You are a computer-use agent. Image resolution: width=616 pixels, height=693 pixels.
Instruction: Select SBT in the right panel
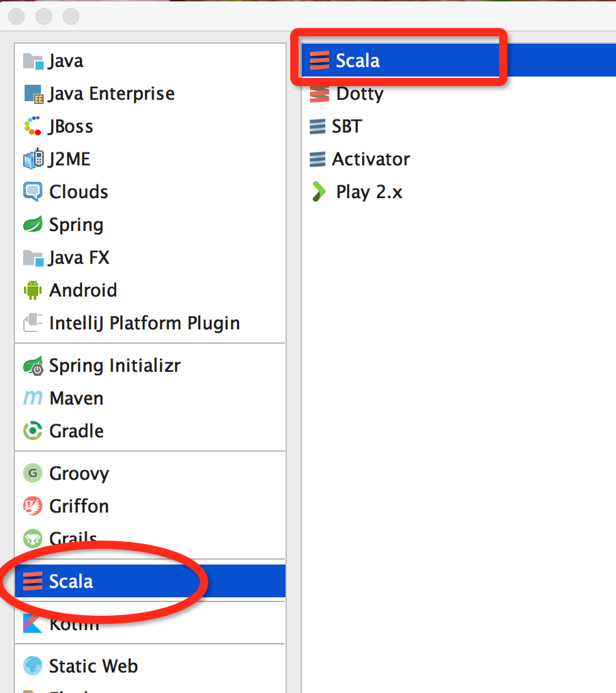click(x=346, y=126)
